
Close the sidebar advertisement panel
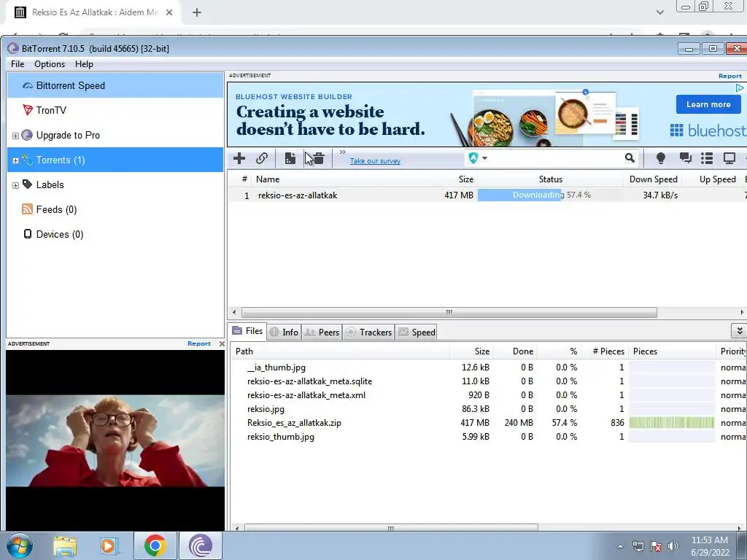tap(222, 343)
